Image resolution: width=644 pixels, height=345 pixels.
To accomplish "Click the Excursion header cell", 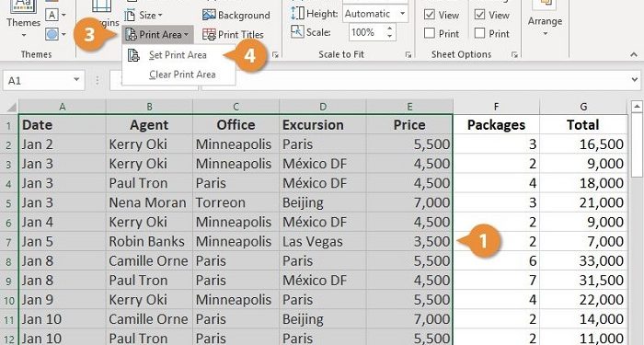I will [323, 125].
